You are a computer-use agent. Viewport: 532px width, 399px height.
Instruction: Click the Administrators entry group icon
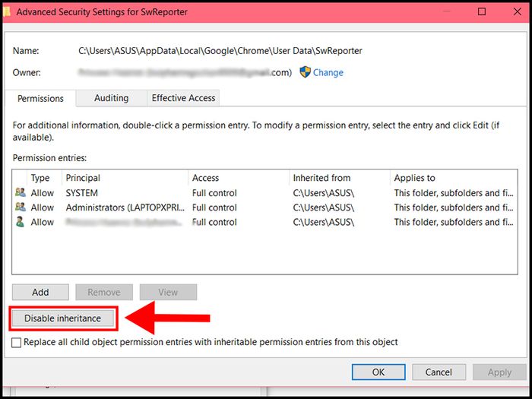(21, 207)
